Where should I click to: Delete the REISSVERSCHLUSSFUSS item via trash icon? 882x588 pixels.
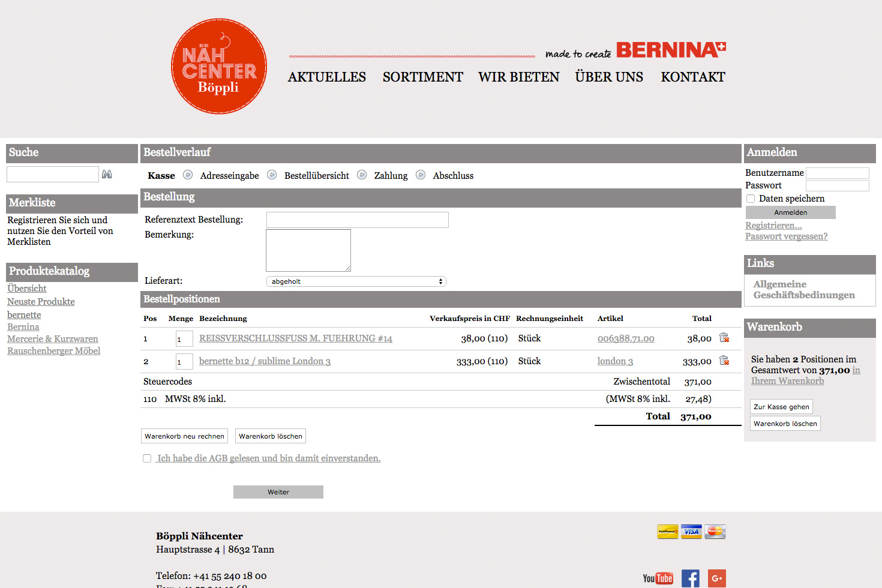[724, 338]
